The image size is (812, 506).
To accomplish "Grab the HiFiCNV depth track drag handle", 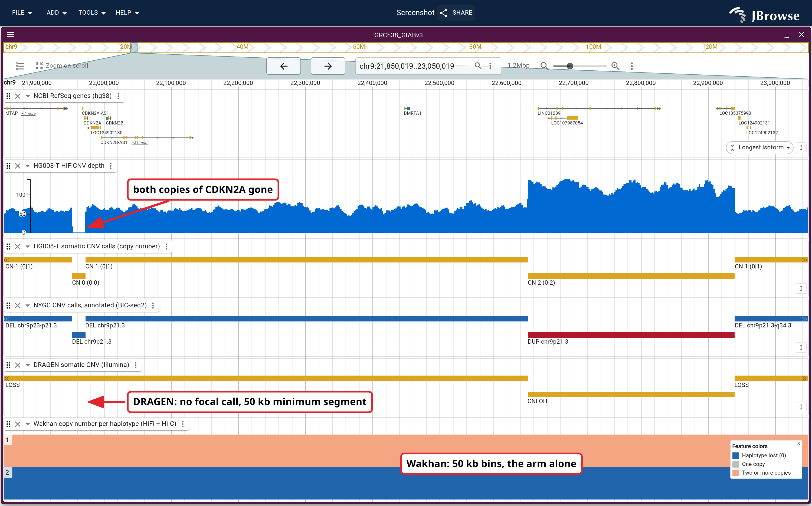I will pos(8,166).
